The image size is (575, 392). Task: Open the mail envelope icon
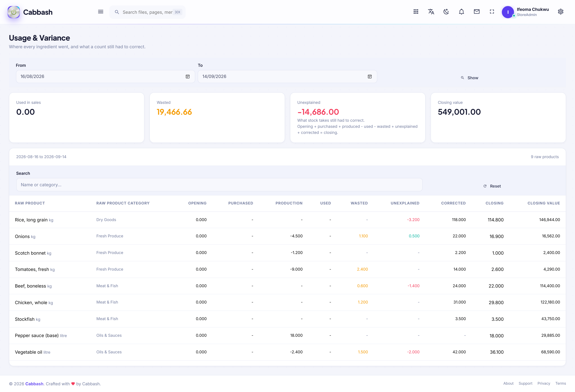[x=476, y=12]
